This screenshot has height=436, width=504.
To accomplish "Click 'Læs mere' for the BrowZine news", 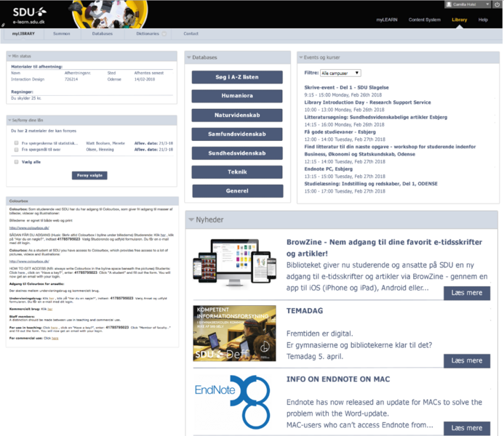I will [466, 292].
